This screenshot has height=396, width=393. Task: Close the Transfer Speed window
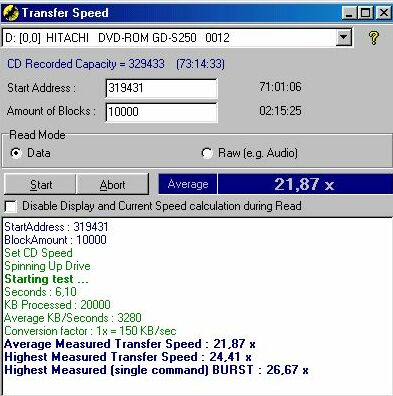[x=383, y=13]
